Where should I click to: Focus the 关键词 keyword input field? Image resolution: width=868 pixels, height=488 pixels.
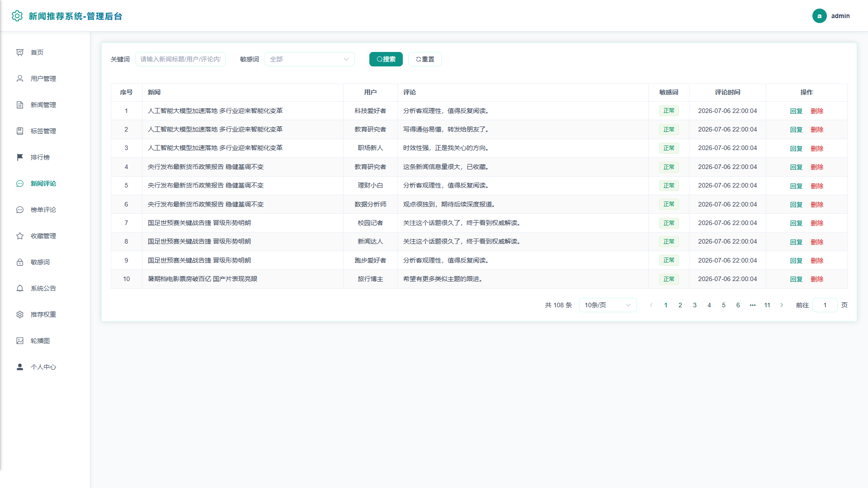click(x=180, y=59)
